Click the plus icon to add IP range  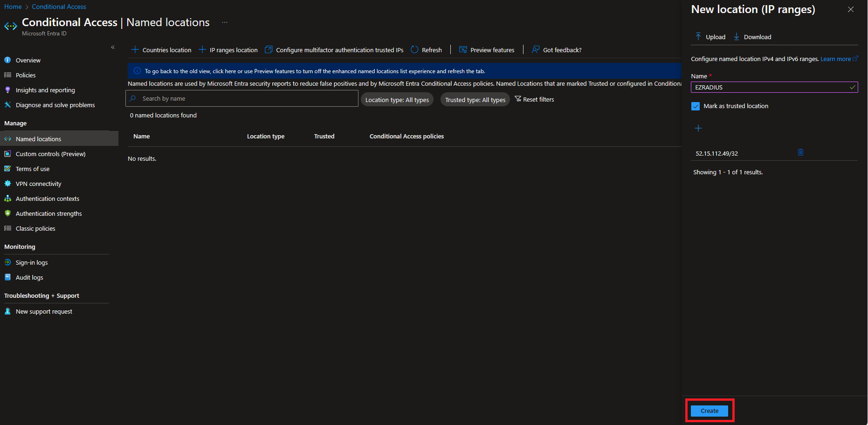pos(698,128)
